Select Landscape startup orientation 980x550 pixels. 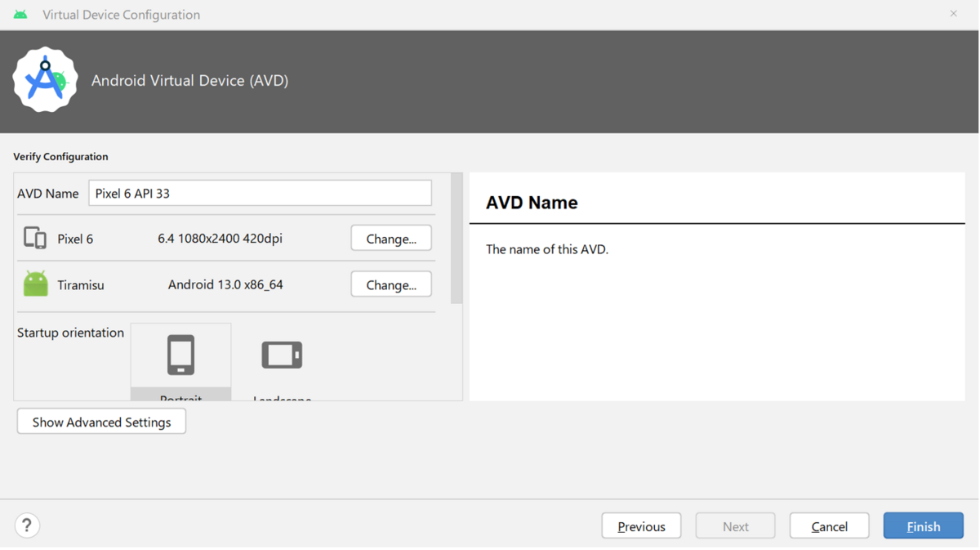(282, 361)
